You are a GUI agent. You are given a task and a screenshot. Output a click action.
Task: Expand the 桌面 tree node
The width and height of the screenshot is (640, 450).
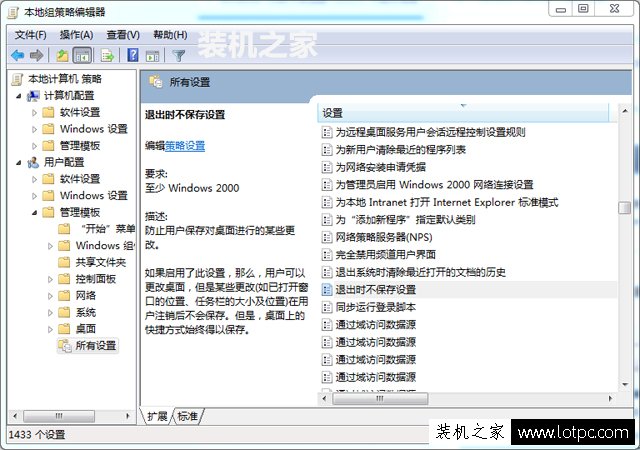(50, 329)
